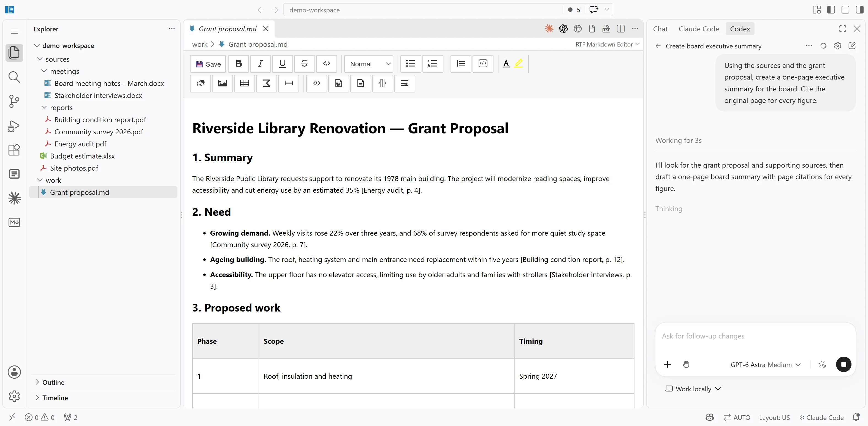Insert an image via editor toolbar
868x426 pixels.
coord(223,83)
